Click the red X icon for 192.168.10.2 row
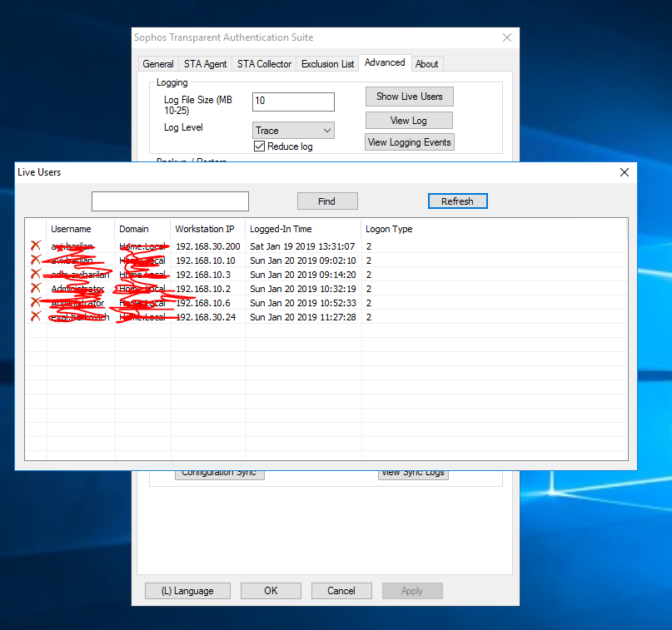This screenshot has width=672, height=630. click(x=36, y=288)
